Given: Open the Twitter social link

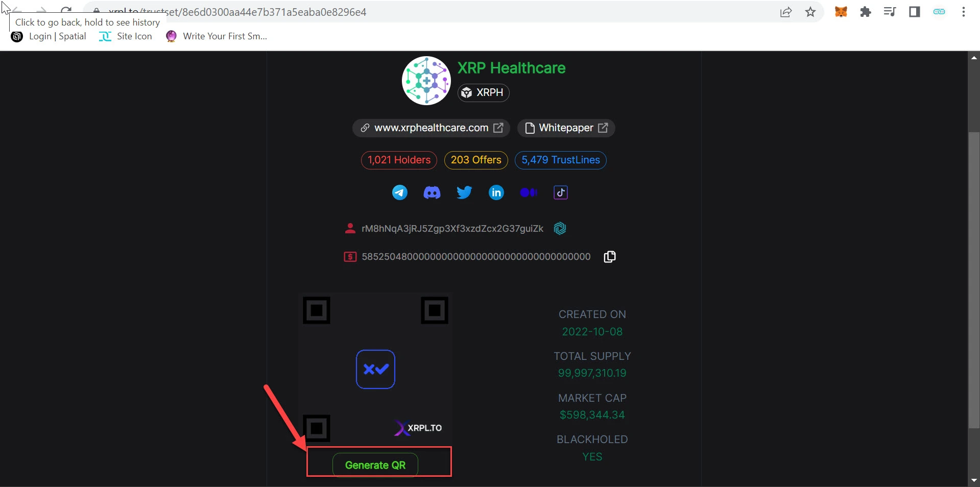Looking at the screenshot, I should click(464, 192).
